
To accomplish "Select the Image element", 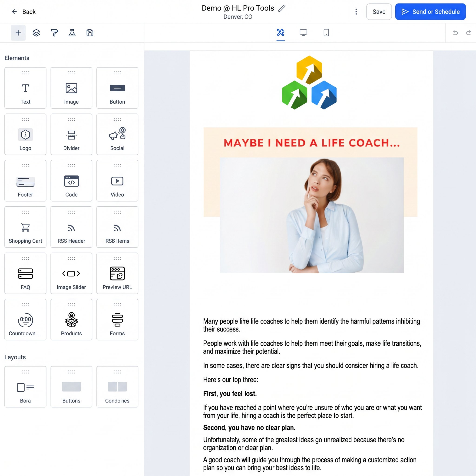I will pos(71,88).
